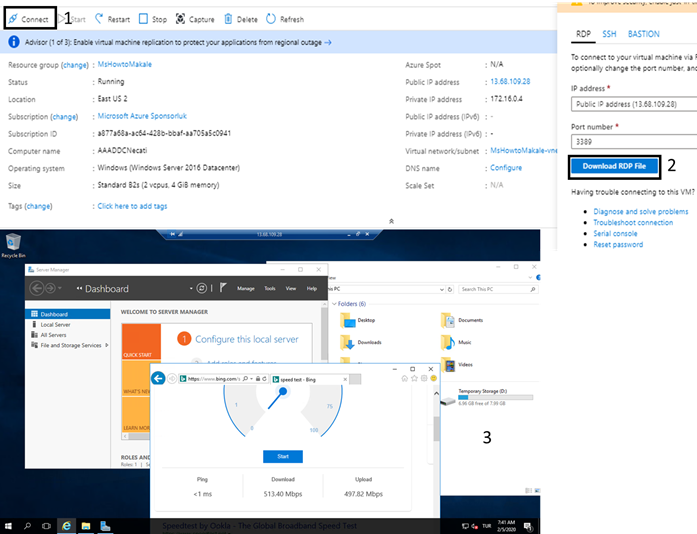Switch to the RDP tab
Viewport: 697px width, 534px height.
(x=583, y=34)
